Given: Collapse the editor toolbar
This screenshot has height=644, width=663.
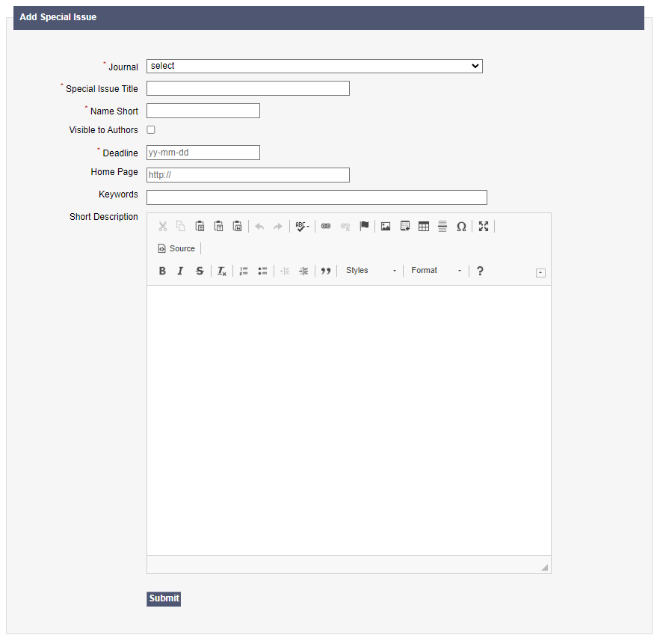Looking at the screenshot, I should [x=540, y=273].
